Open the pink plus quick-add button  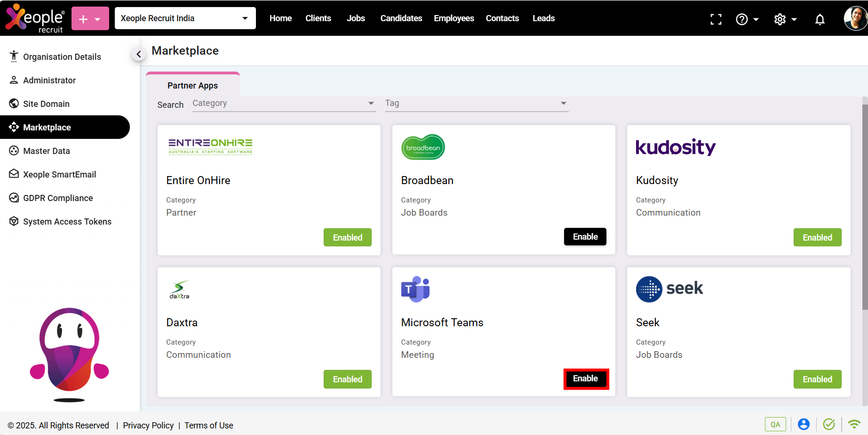point(90,18)
